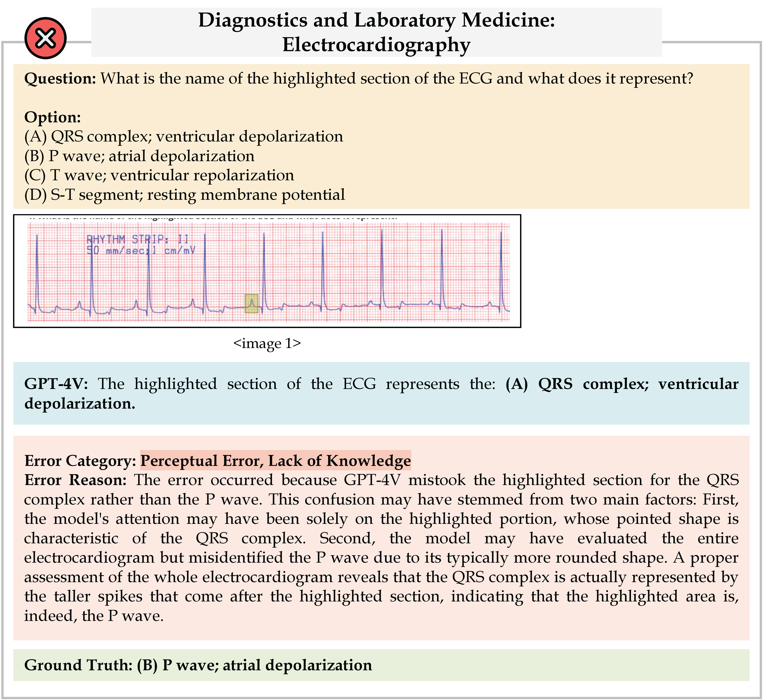Select option (D) S-T segment; resting membrane potential

(184, 195)
